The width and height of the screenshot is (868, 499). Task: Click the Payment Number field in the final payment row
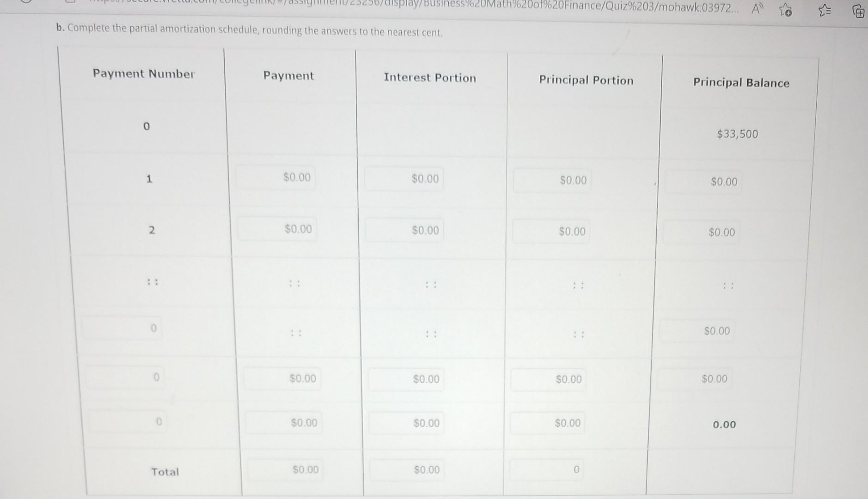[128, 422]
